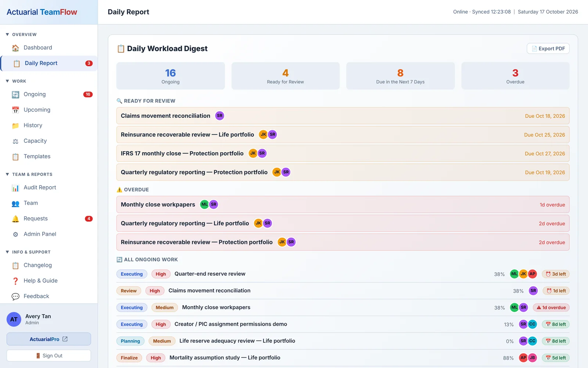Open IFRS 17 monthly close Protection portfolio row
Screen dimensions: 588x368
(x=343, y=153)
